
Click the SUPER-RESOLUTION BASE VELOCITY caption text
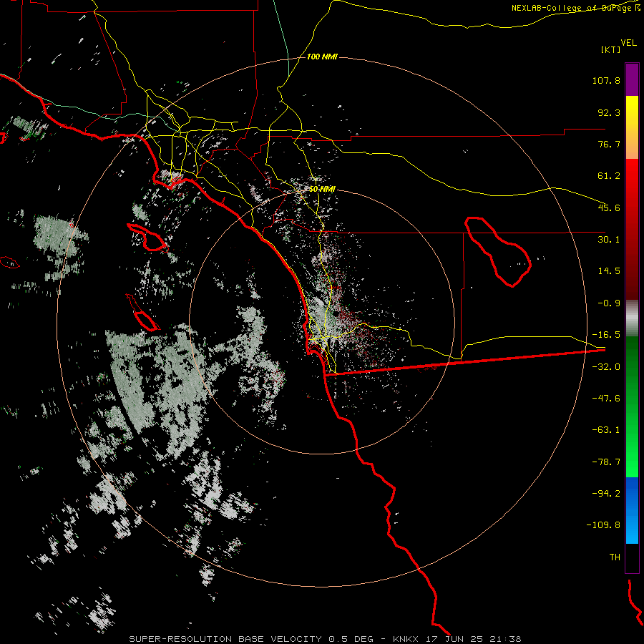tap(225, 639)
